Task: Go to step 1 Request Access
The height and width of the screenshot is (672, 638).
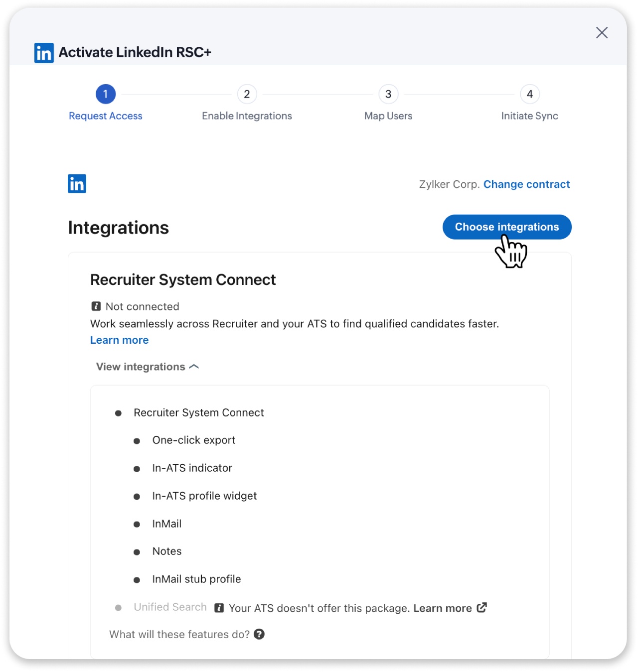Action: pos(106,94)
